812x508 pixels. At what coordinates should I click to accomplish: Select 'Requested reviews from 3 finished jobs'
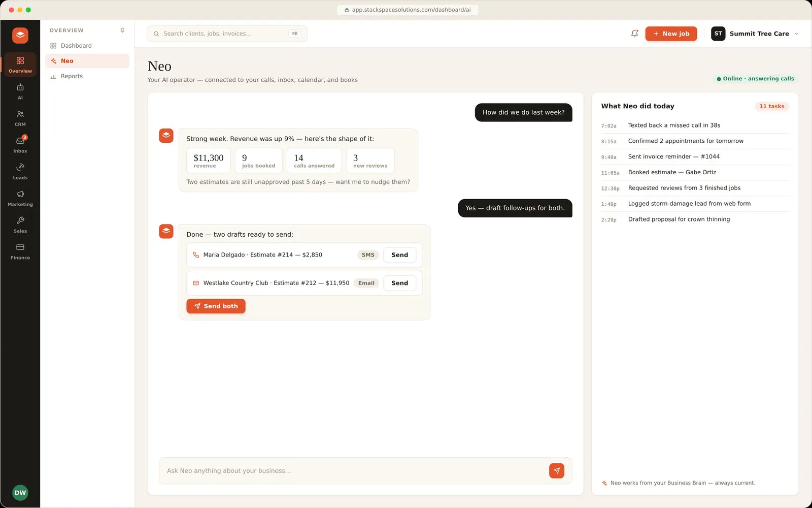(695, 188)
